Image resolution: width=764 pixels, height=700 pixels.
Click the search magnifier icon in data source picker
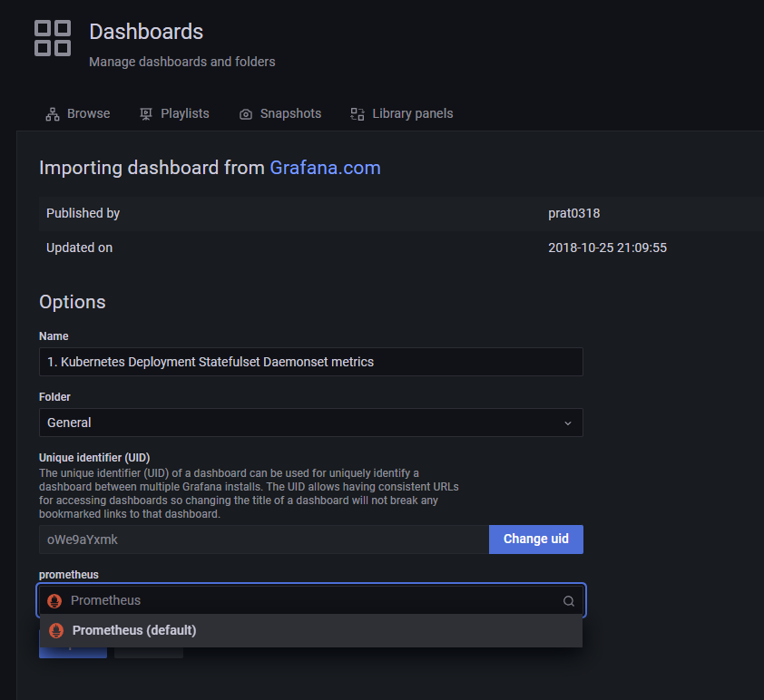click(x=569, y=600)
